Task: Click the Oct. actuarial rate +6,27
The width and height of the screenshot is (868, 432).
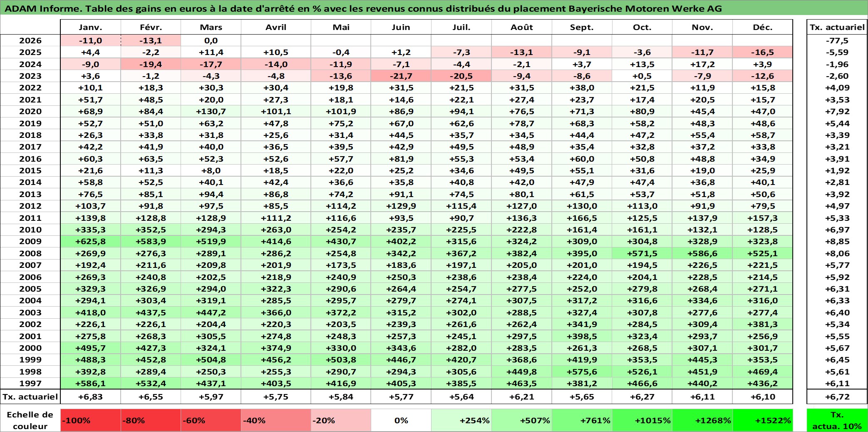Action: [x=642, y=397]
